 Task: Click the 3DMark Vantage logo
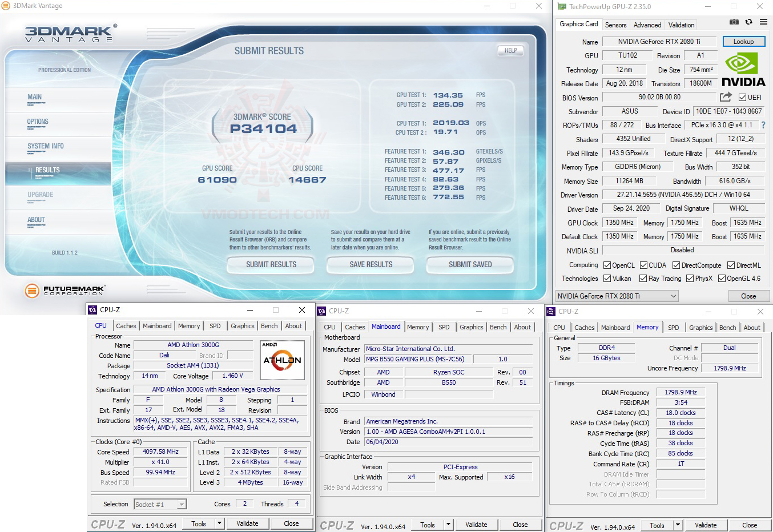tap(71, 33)
